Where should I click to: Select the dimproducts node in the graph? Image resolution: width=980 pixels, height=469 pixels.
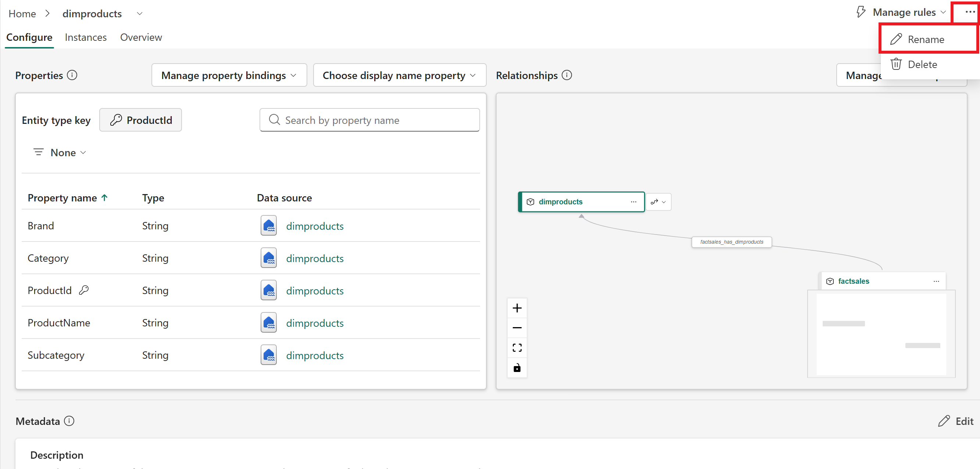coord(580,201)
